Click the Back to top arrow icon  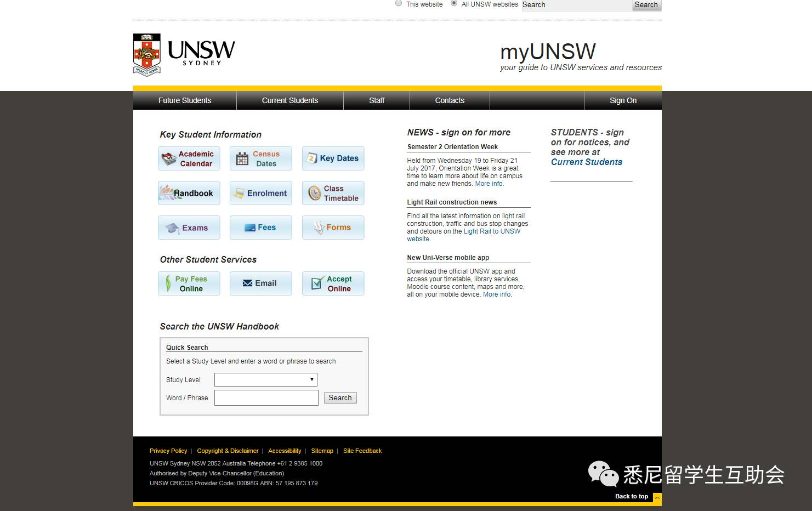point(657,498)
